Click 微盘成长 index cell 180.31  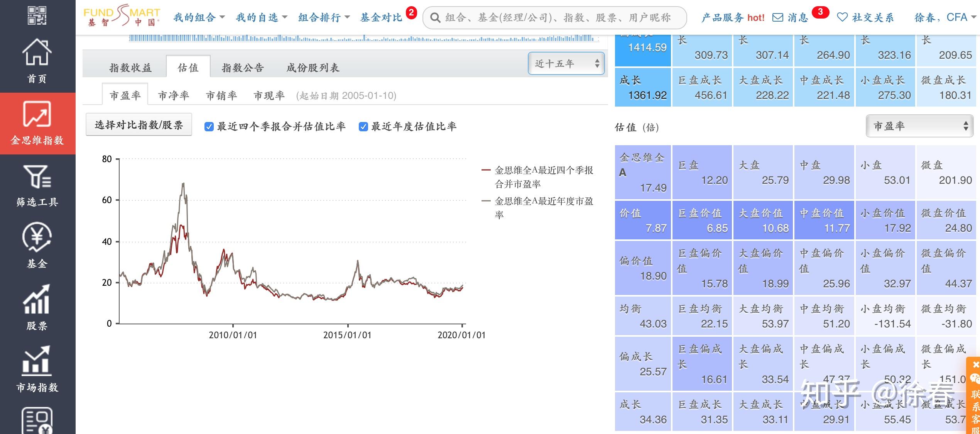click(946, 87)
